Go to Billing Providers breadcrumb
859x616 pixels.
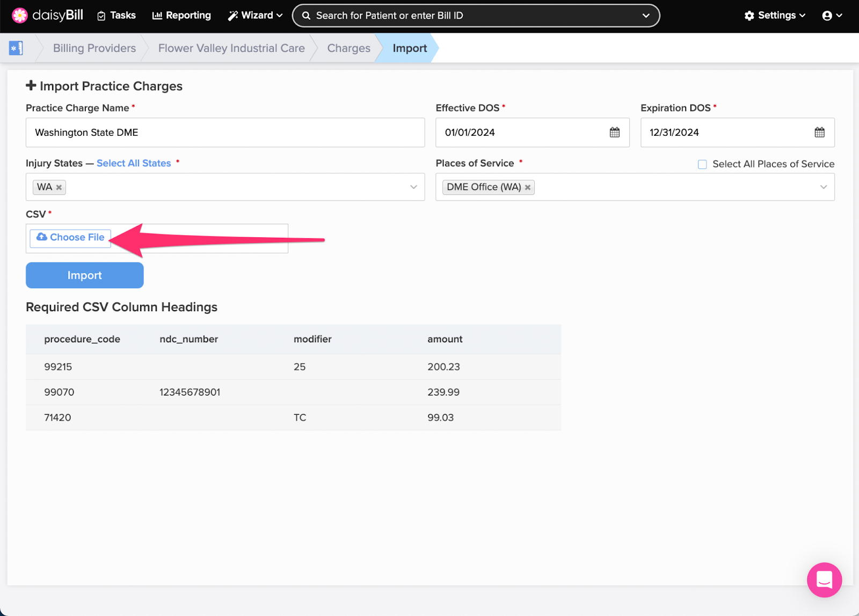[x=94, y=48]
